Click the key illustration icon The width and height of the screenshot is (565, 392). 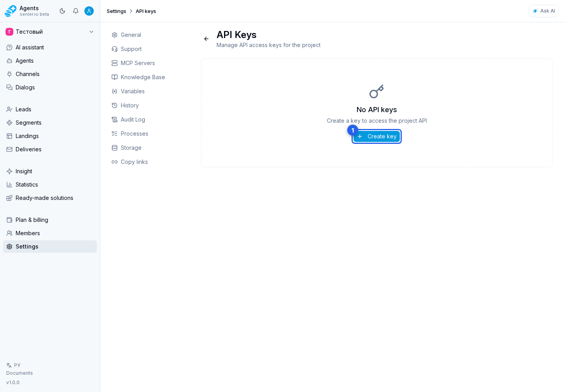coord(377,92)
